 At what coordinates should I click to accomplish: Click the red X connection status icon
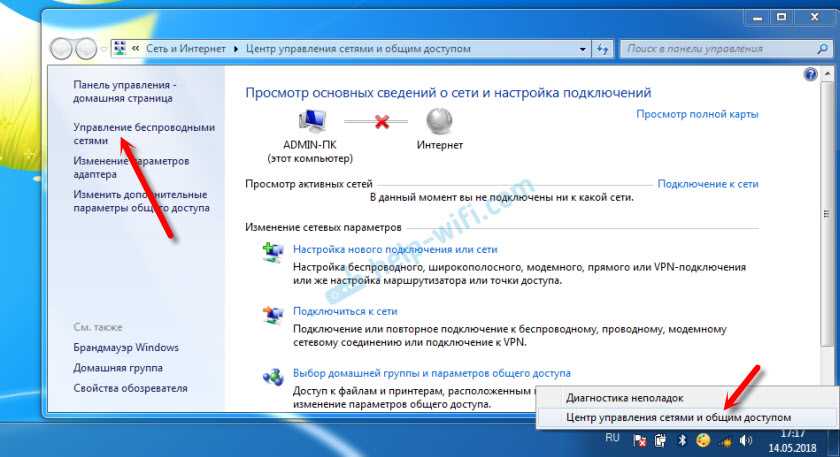[382, 122]
